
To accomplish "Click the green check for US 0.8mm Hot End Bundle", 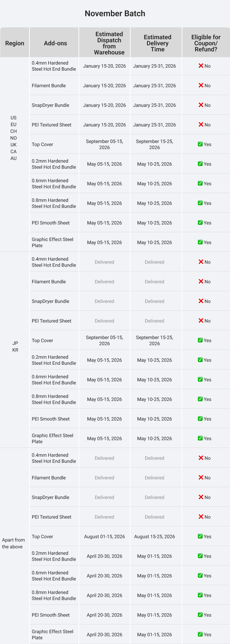I will [x=200, y=203].
